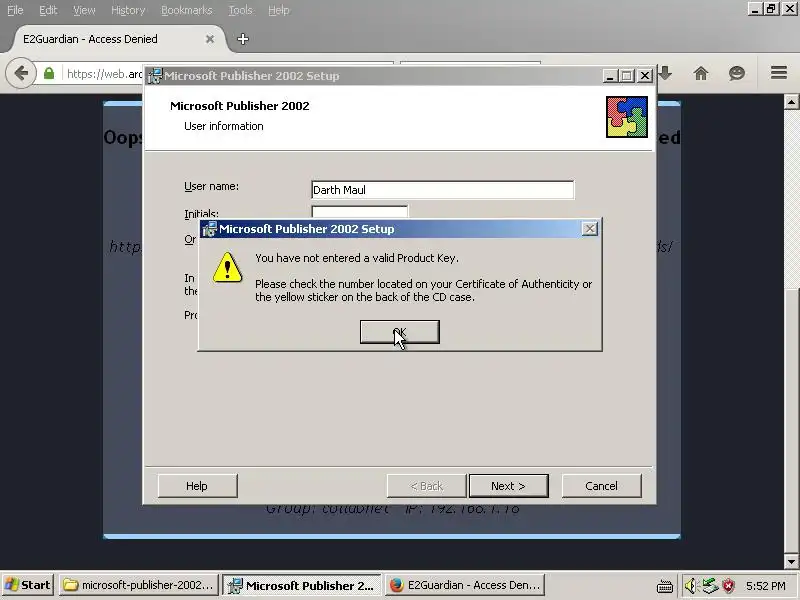
Task: Click the Firefox chat bubble icon
Action: pos(737,73)
